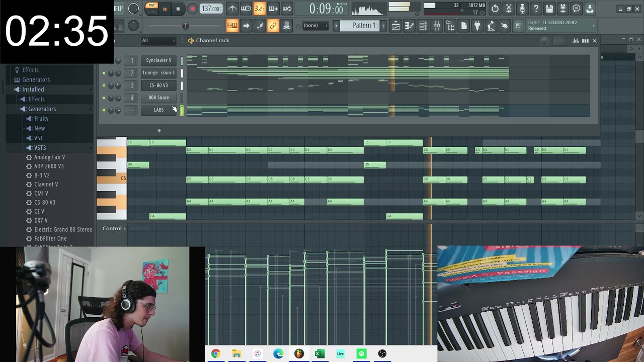The image size is (644, 362).
Task: Click the red record button
Action: 192,9
